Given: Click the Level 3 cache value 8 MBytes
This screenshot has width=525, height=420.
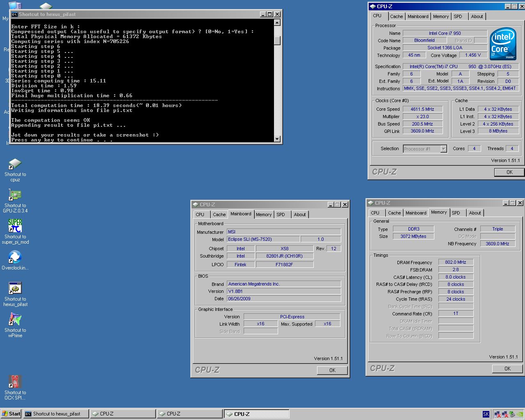Looking at the screenshot, I should click(x=498, y=131).
